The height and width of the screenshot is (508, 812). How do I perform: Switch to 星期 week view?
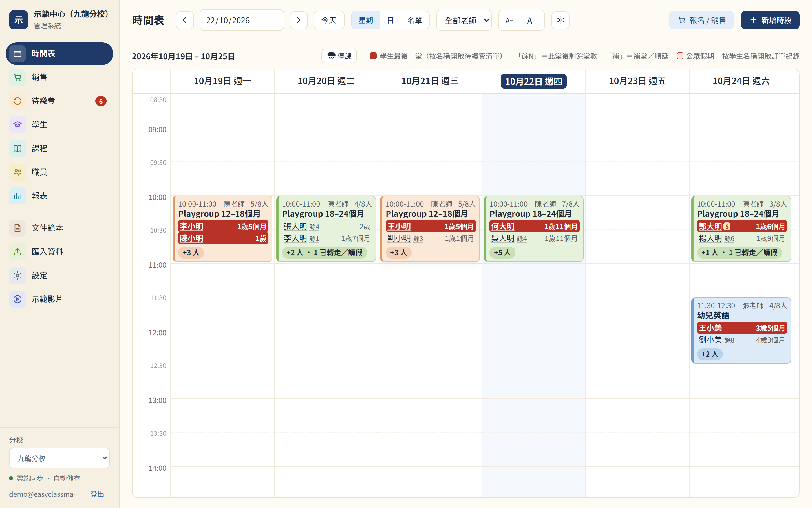(x=366, y=20)
